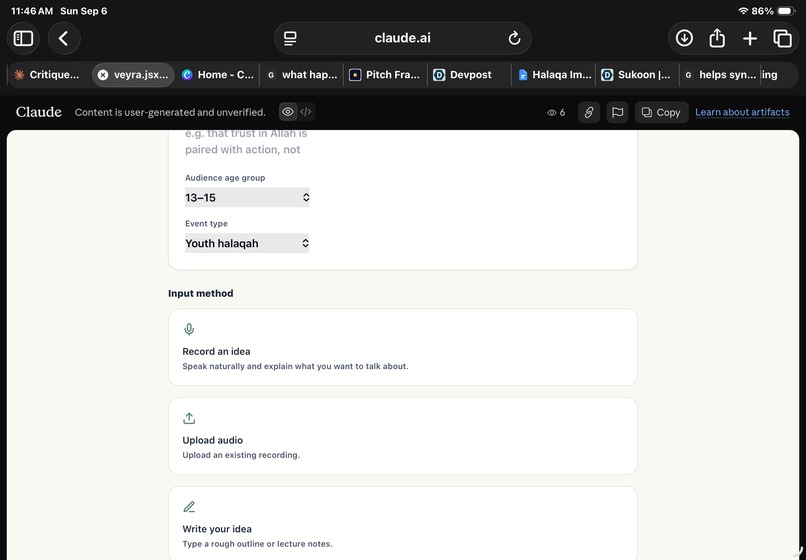806x560 pixels.
Task: Click microphone icon on Record card
Action: [189, 329]
